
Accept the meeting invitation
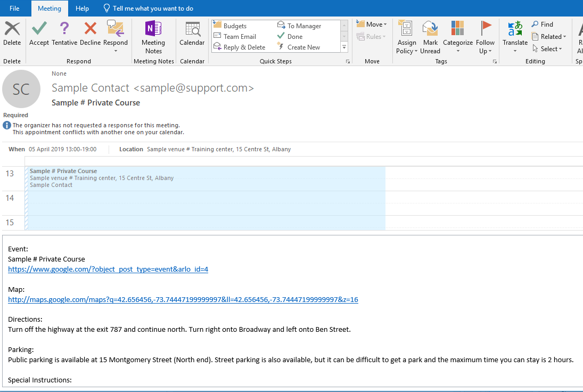click(x=39, y=34)
